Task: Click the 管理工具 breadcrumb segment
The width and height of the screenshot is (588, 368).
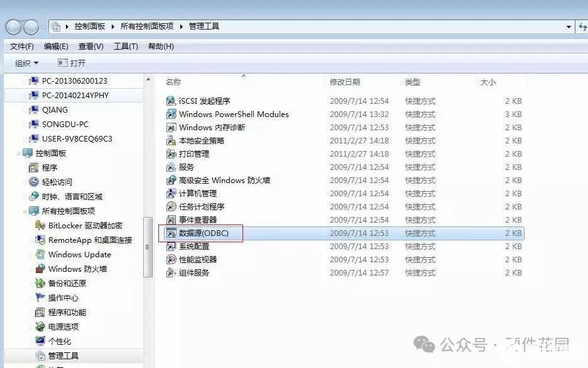Action: [204, 26]
